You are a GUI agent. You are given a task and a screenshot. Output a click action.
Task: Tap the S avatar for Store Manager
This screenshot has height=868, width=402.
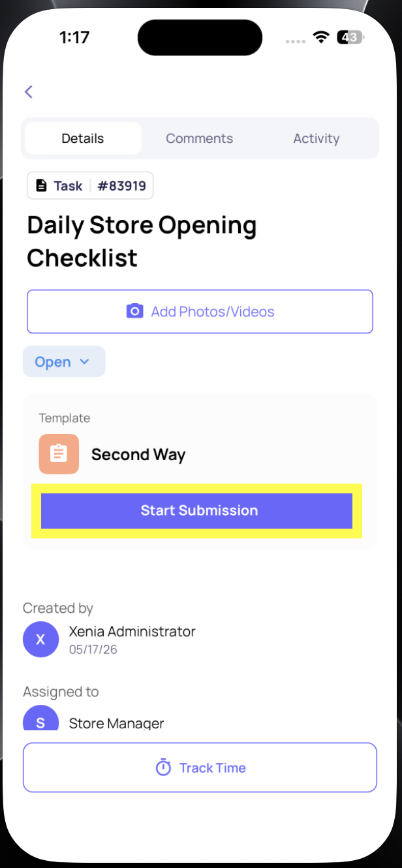tap(40, 718)
